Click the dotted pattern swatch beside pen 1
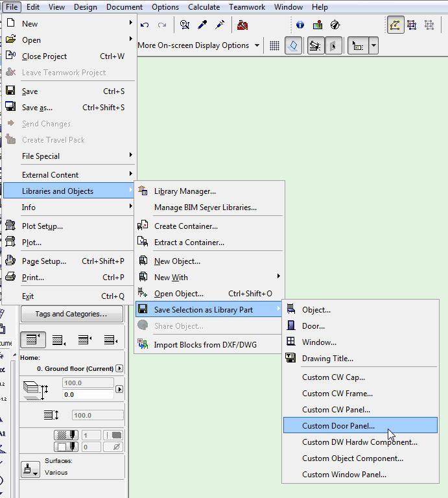 pos(113,435)
